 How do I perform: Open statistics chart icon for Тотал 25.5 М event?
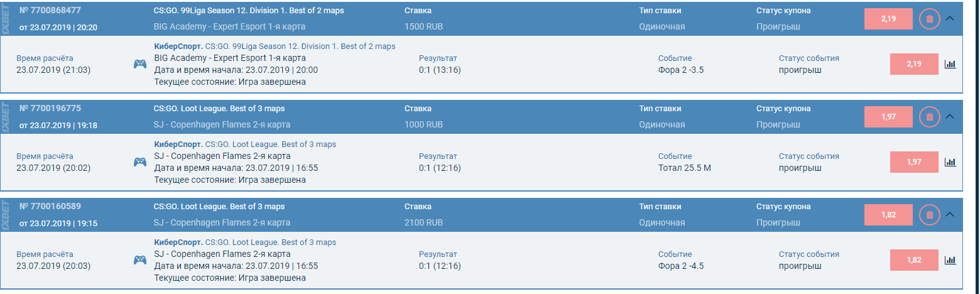pyautogui.click(x=950, y=162)
